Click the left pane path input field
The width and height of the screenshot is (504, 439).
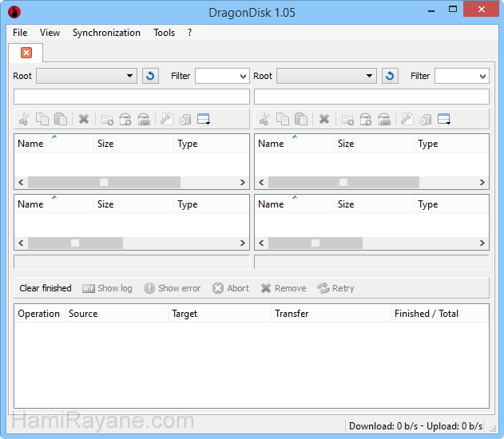(x=132, y=97)
